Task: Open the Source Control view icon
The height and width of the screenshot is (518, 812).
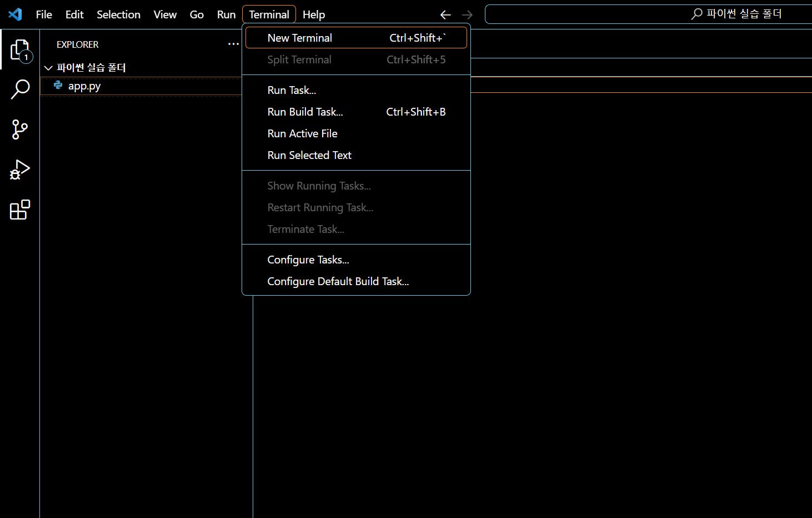Action: coord(20,129)
